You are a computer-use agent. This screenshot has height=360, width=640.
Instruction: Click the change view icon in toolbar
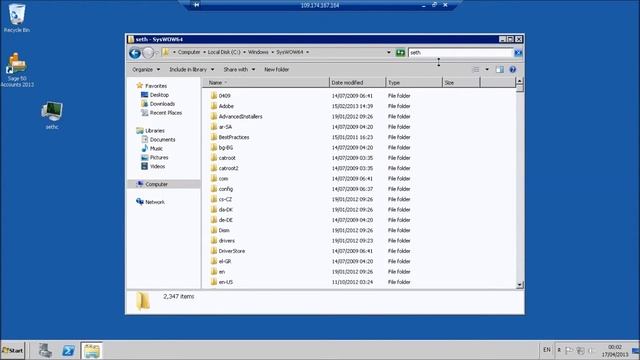(476, 70)
